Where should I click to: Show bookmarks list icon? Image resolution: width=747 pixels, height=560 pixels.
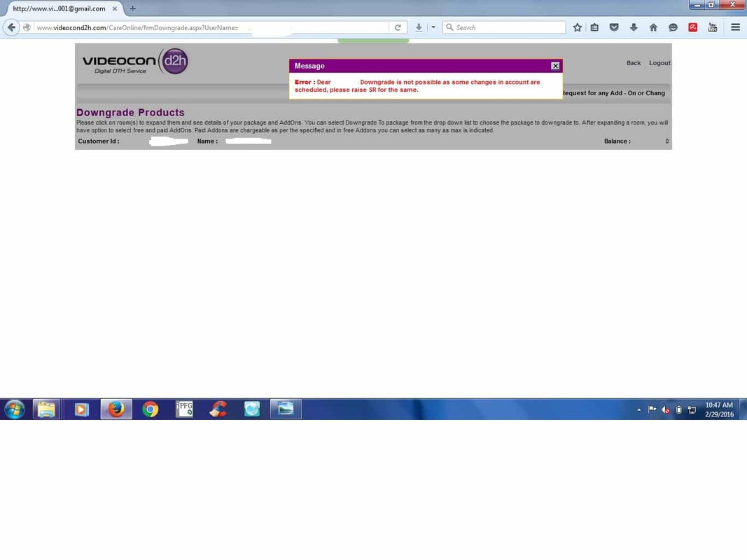pos(594,27)
